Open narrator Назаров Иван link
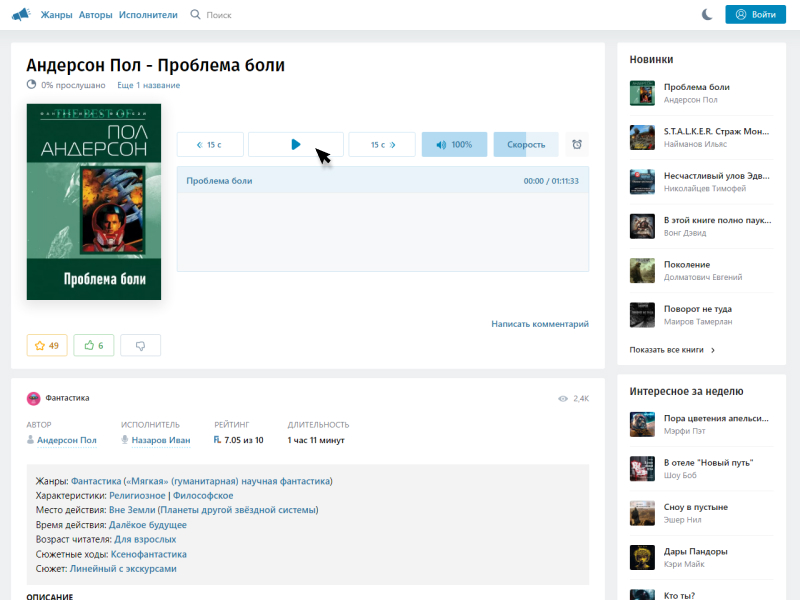This screenshot has width=800, height=600. point(161,440)
